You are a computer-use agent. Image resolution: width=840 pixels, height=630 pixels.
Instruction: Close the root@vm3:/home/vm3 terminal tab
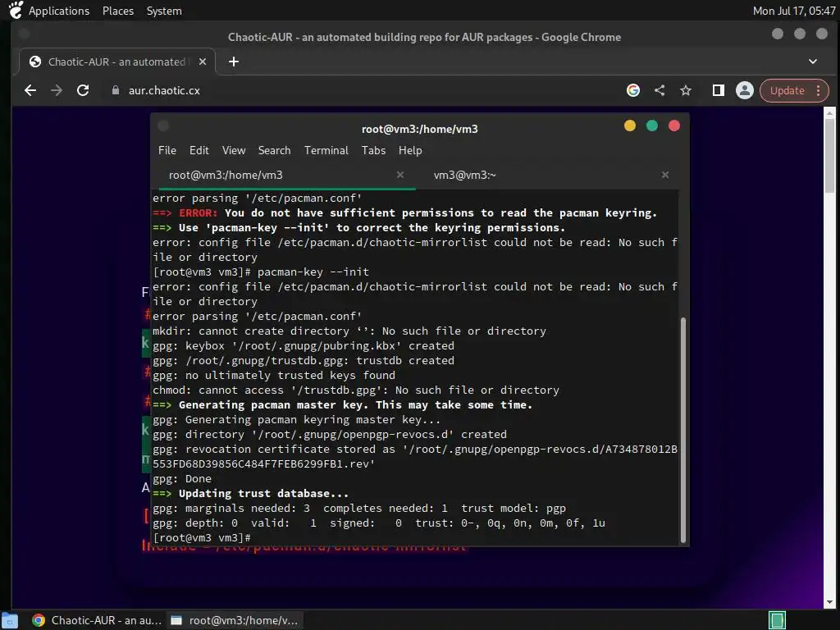pos(400,175)
